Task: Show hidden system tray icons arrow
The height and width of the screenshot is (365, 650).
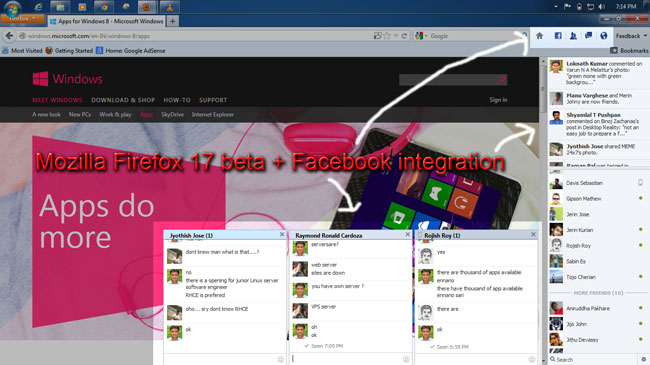Action: [x=556, y=7]
